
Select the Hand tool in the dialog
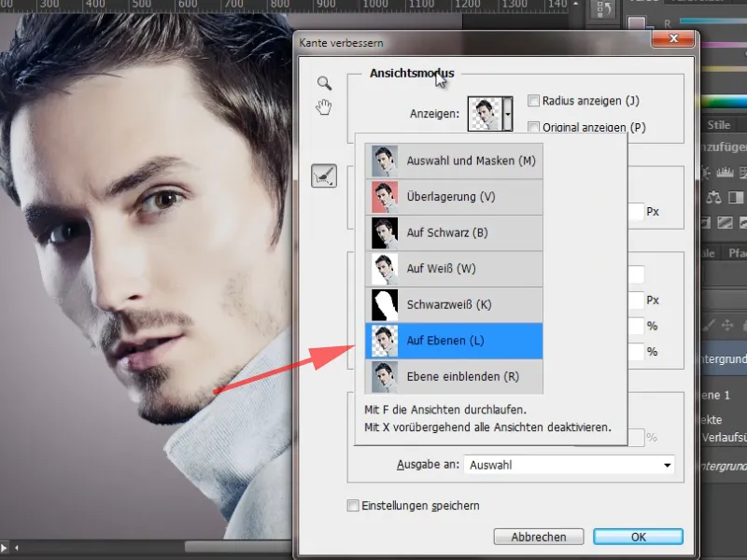[324, 108]
